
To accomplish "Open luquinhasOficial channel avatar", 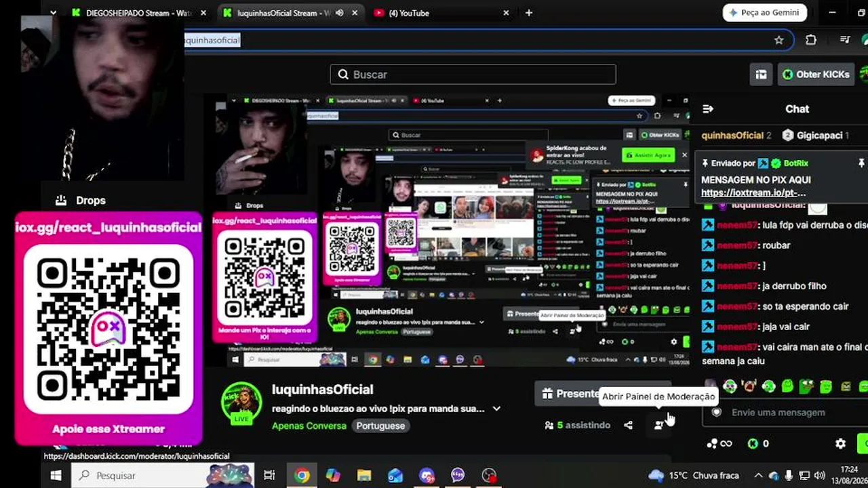I will tap(242, 403).
